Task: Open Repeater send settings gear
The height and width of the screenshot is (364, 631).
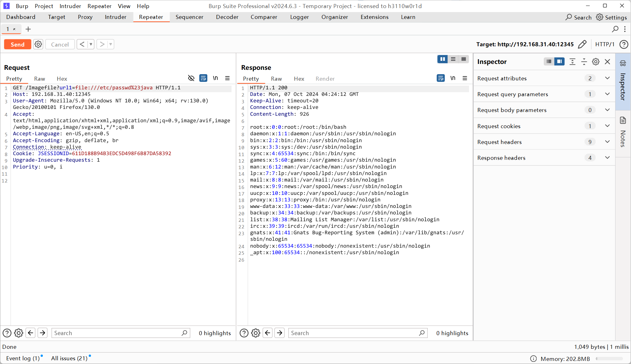Action: pos(38,44)
